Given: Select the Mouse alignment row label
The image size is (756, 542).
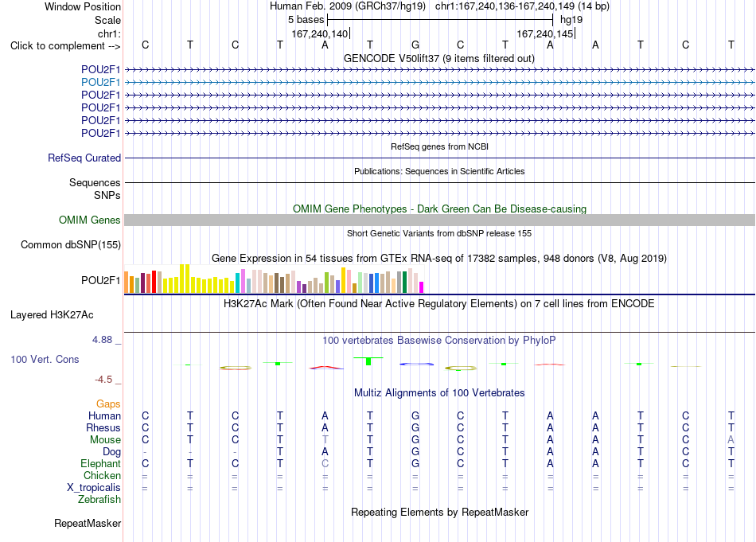Looking at the screenshot, I should pyautogui.click(x=105, y=440).
